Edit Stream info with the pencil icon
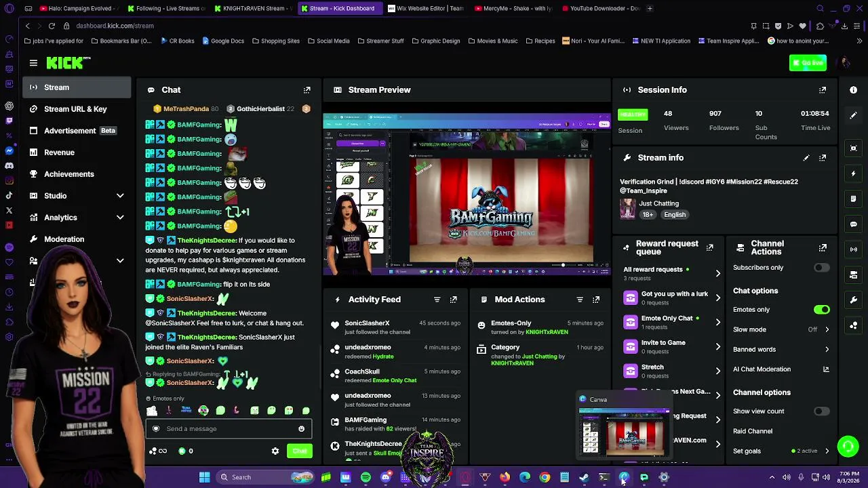Screen dimensions: 868x488 [806, 158]
